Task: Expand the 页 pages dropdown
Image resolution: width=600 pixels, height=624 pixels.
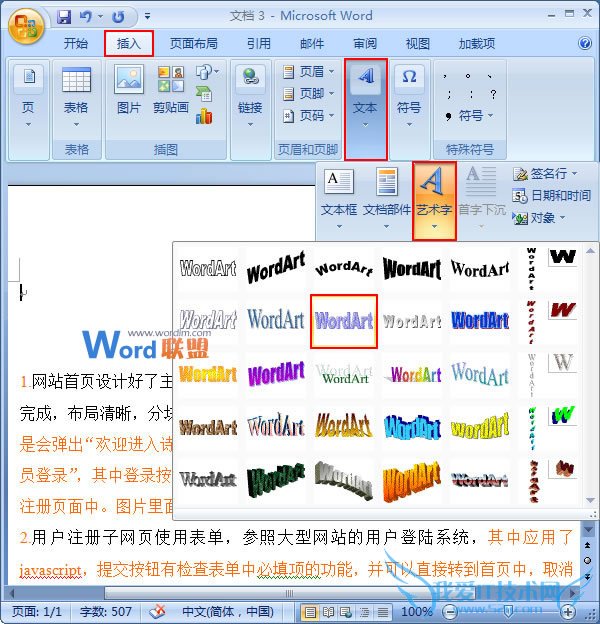Action: click(x=28, y=98)
